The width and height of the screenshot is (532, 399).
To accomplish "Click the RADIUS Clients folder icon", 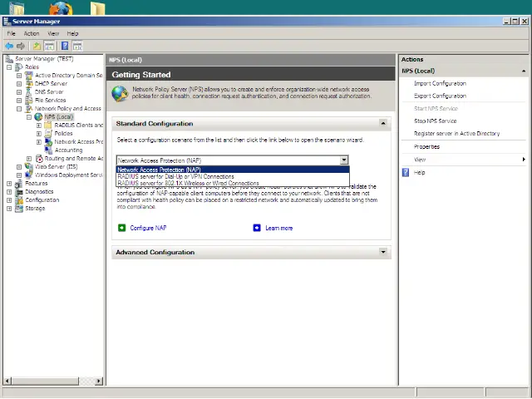I will pos(48,126).
